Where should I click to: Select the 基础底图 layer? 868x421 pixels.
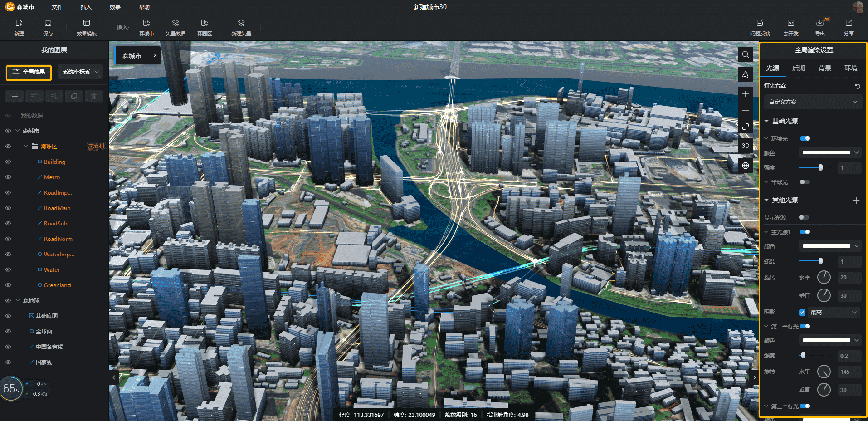pyautogui.click(x=47, y=316)
